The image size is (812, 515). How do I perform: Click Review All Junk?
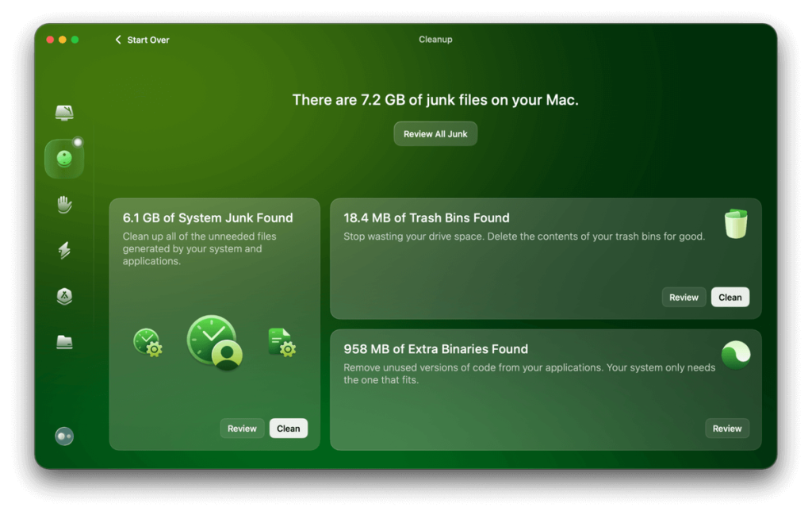(435, 133)
